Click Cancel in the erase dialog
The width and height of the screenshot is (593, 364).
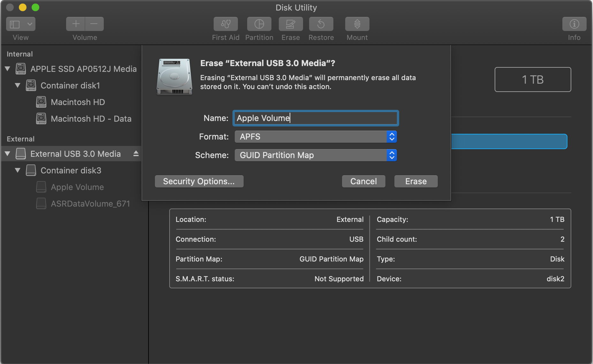[x=363, y=181]
